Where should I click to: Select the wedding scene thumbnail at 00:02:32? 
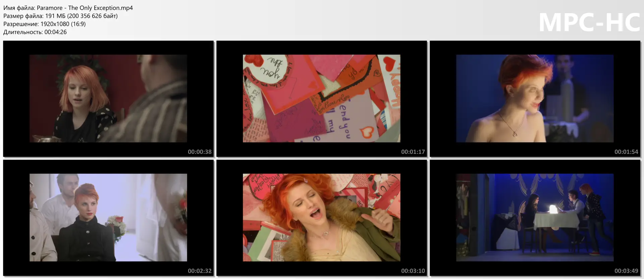(108, 218)
